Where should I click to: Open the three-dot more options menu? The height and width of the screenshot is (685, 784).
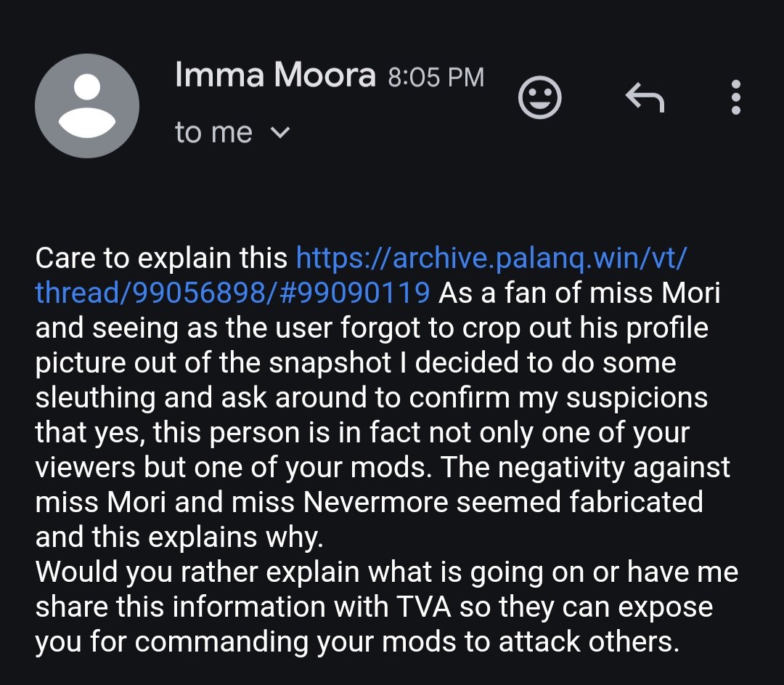pos(736,97)
